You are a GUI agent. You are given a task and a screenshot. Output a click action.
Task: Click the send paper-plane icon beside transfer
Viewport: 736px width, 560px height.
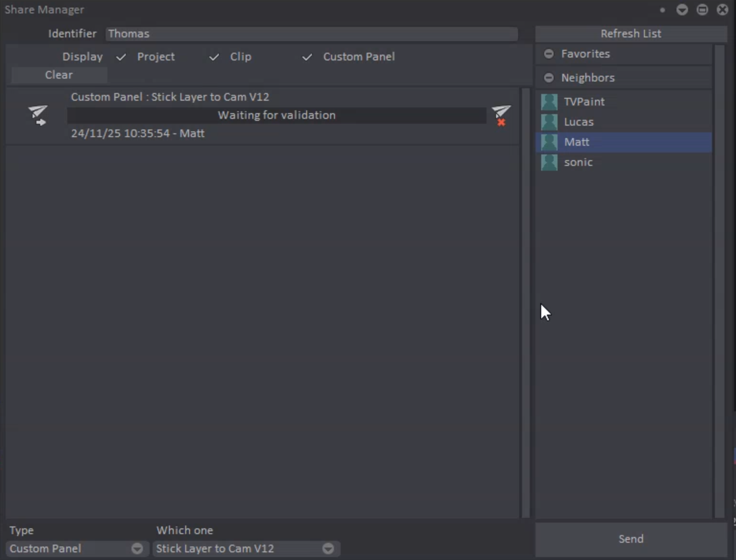point(37,115)
